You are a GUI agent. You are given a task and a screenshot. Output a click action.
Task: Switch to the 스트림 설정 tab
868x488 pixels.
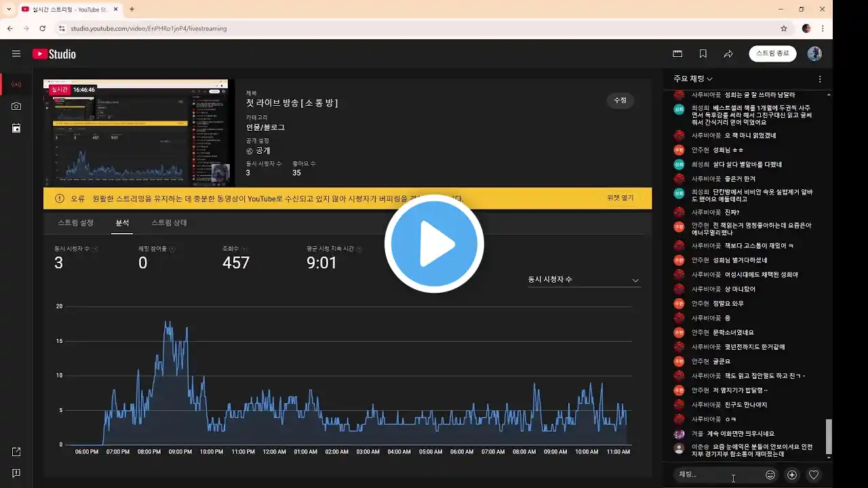(x=76, y=222)
